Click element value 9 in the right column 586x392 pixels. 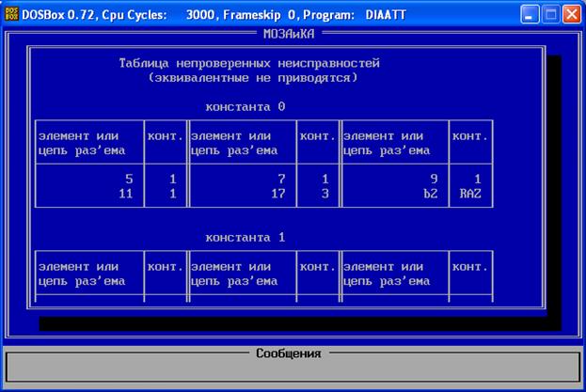[433, 177]
